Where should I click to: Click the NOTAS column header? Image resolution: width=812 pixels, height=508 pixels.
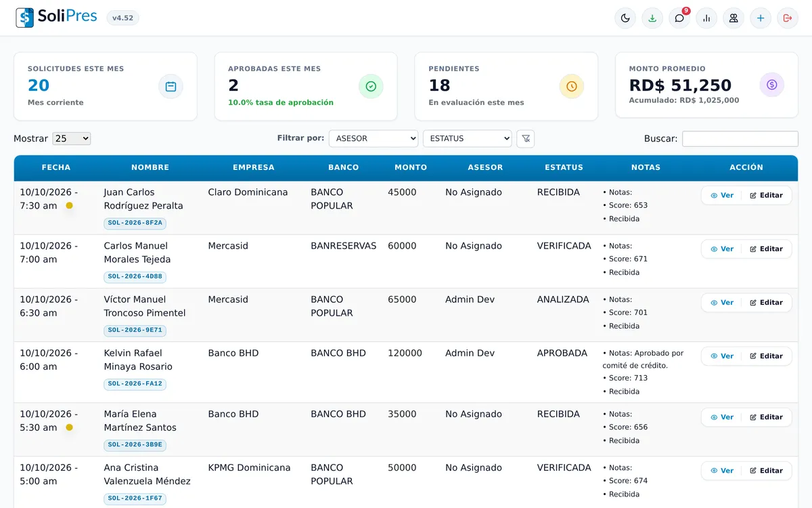[x=646, y=167]
